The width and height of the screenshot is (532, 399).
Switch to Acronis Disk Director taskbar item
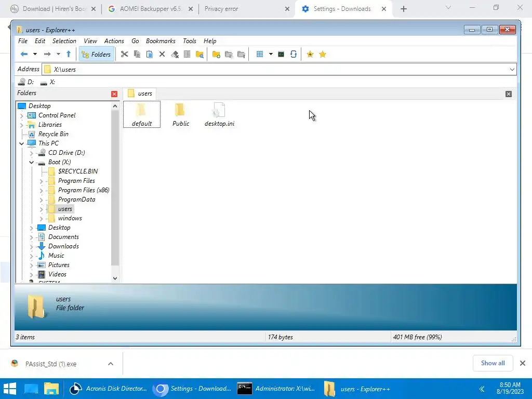tap(109, 389)
